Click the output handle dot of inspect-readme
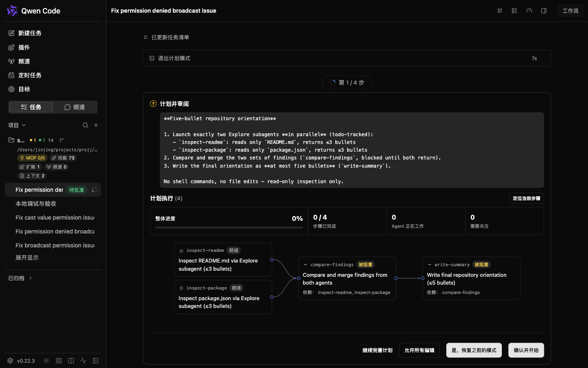 pos(272,260)
